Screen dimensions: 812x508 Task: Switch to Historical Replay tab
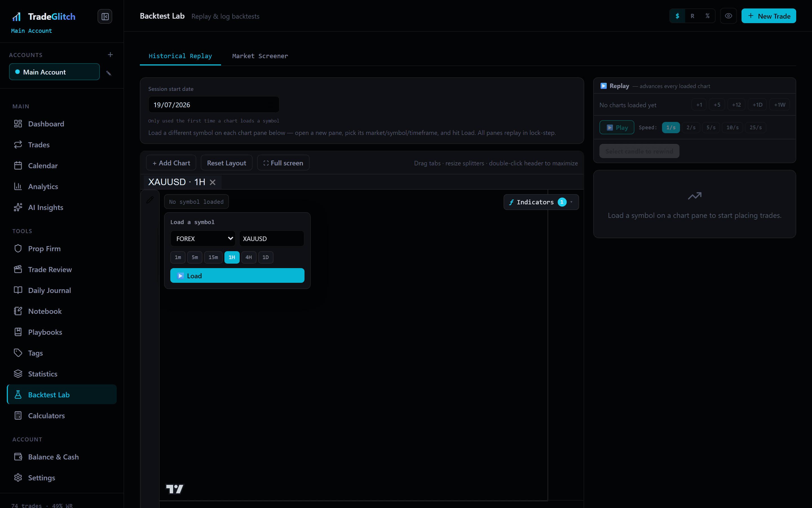tap(180, 56)
